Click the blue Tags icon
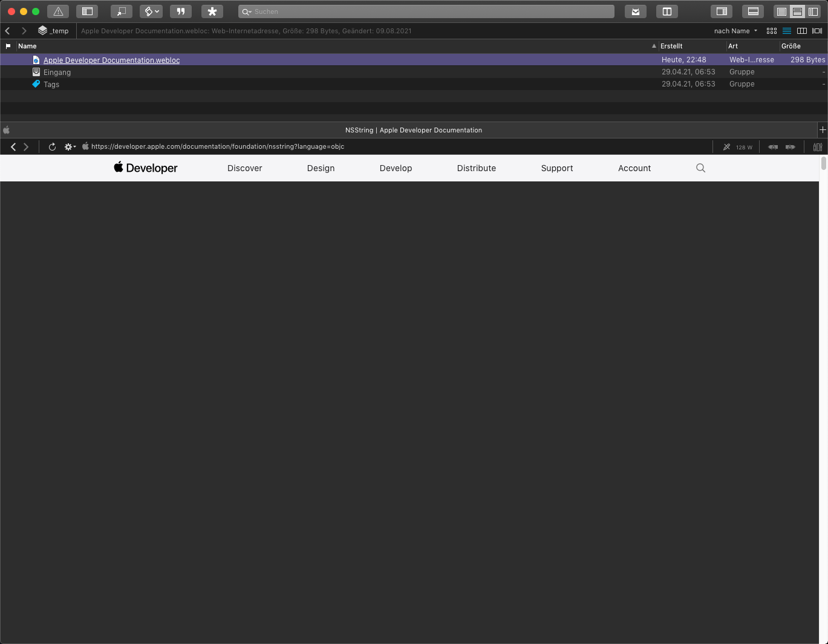Viewport: 828px width, 644px height. (36, 84)
